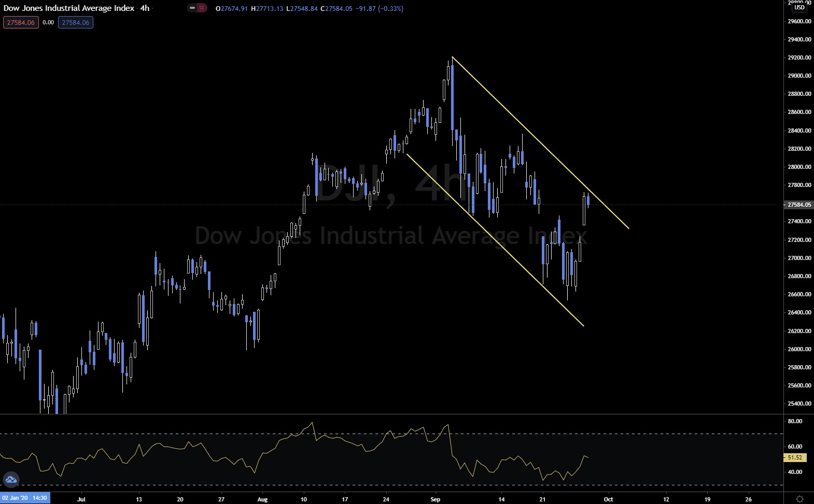
Task: Select the upper yellow channel trendline
Action: pyautogui.click(x=540, y=142)
